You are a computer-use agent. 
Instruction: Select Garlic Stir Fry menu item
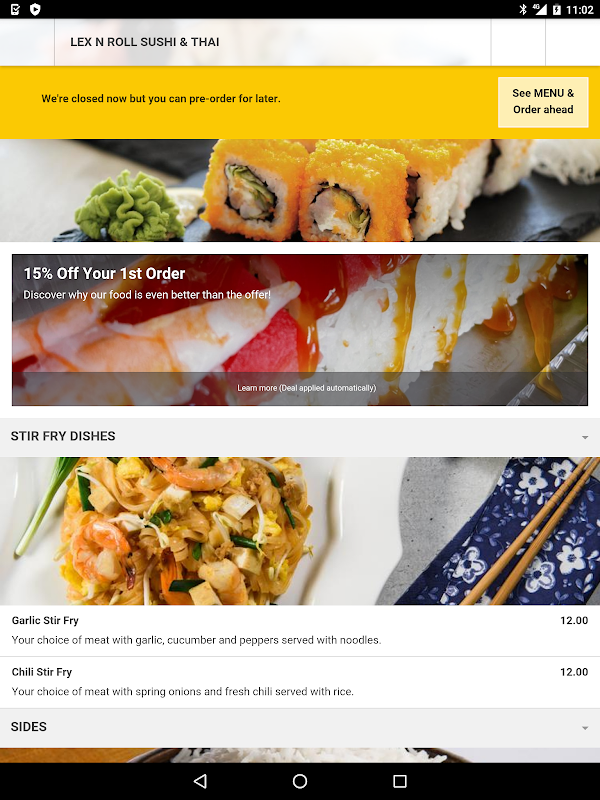[300, 631]
